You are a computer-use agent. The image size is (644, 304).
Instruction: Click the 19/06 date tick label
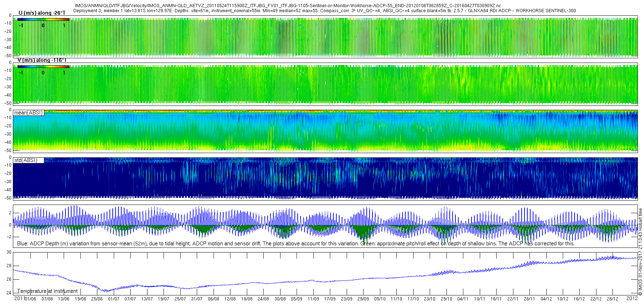click(x=80, y=299)
